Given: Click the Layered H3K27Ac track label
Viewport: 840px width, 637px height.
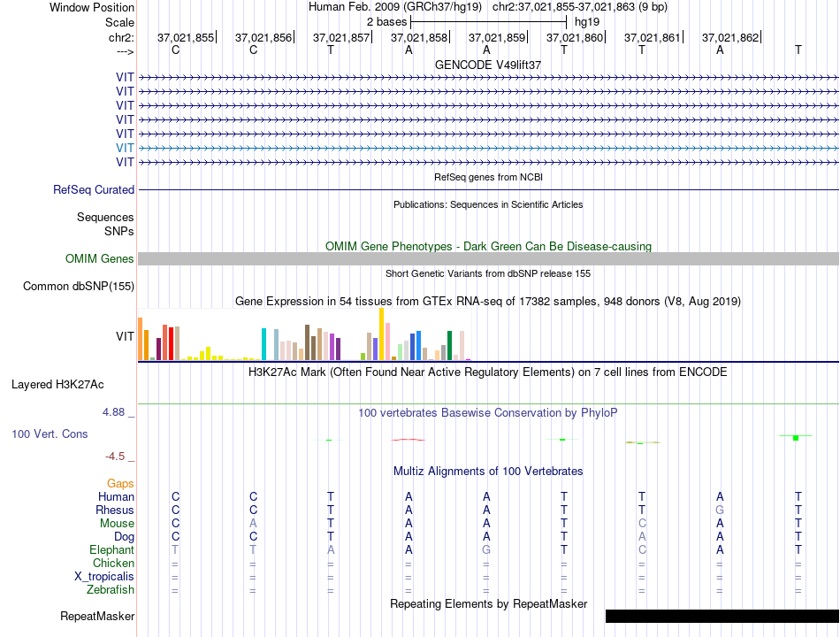Looking at the screenshot, I should click(57, 385).
